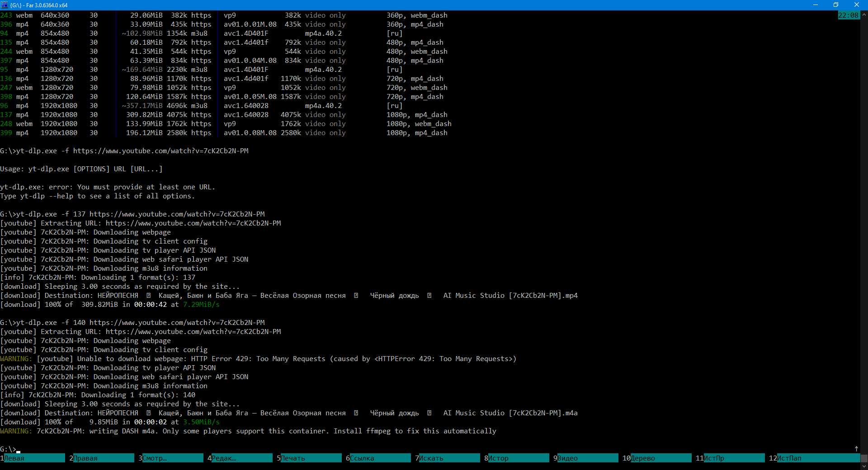Click the small up arrow beside command line
The width and height of the screenshot is (868, 470).
coord(856,449)
